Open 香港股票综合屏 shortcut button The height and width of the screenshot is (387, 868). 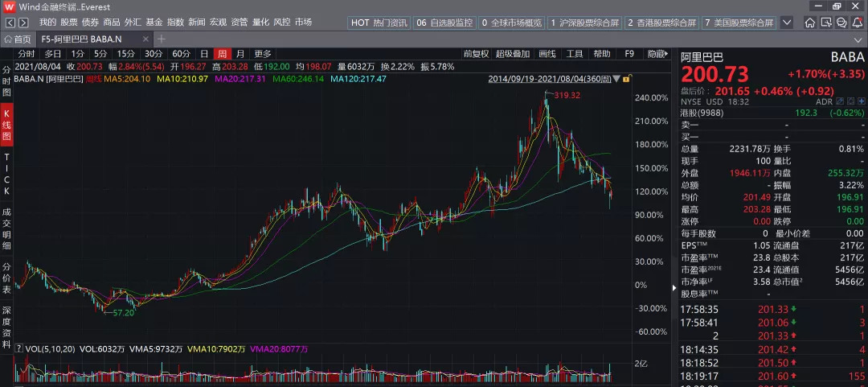[662, 23]
